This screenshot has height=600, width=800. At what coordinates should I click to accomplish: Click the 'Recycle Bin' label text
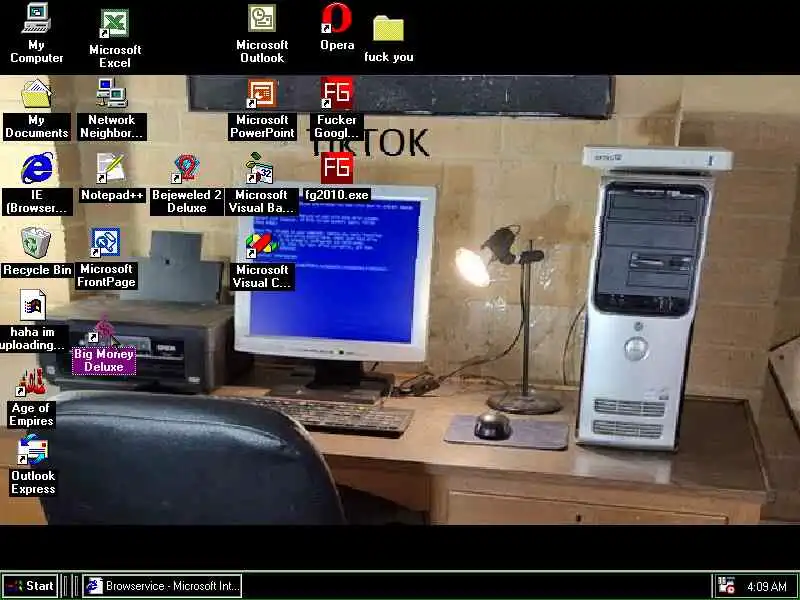(x=37, y=270)
